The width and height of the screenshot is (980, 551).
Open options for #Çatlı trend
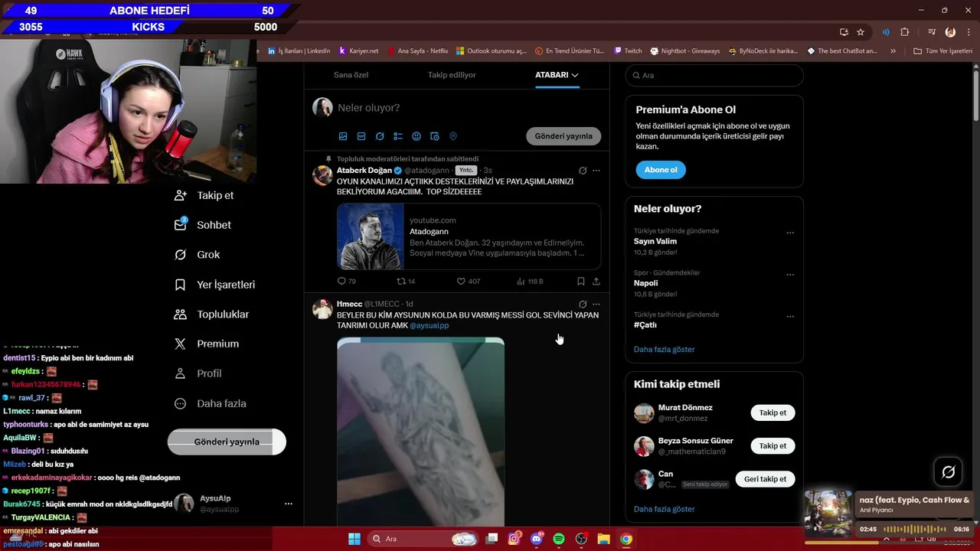coord(790,316)
